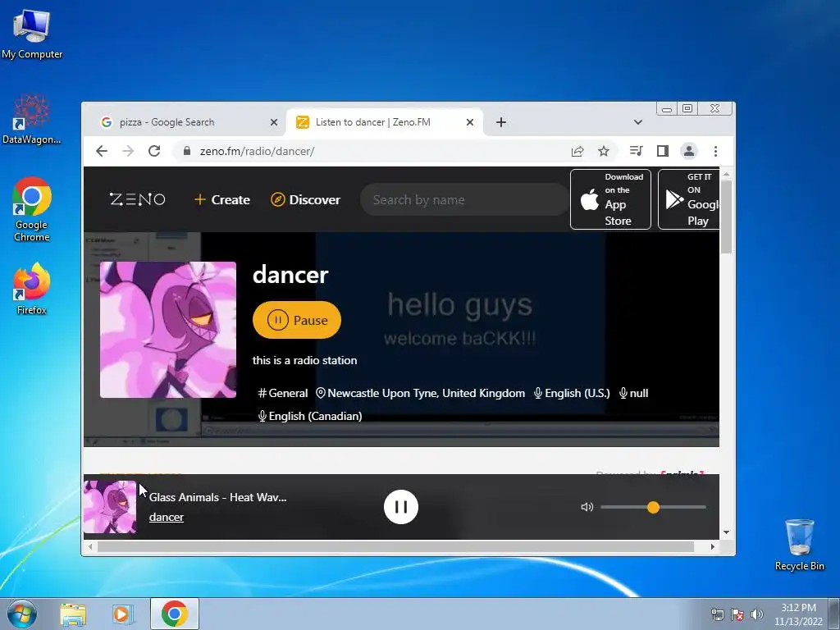This screenshot has height=630, width=840.
Task: Click the Create plus icon
Action: coord(199,199)
